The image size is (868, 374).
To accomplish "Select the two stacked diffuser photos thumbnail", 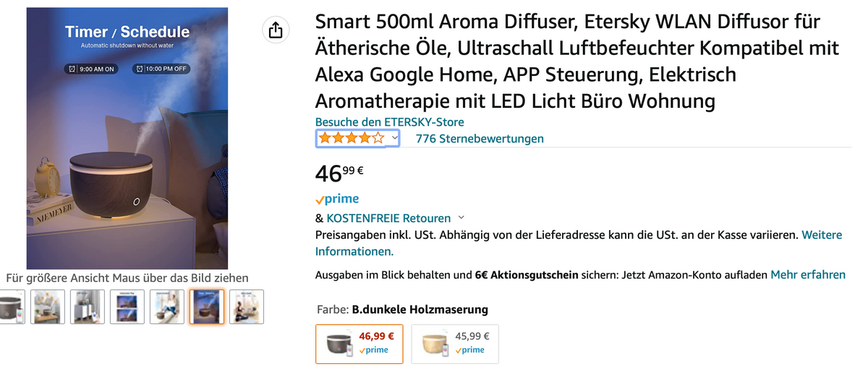I will (127, 307).
